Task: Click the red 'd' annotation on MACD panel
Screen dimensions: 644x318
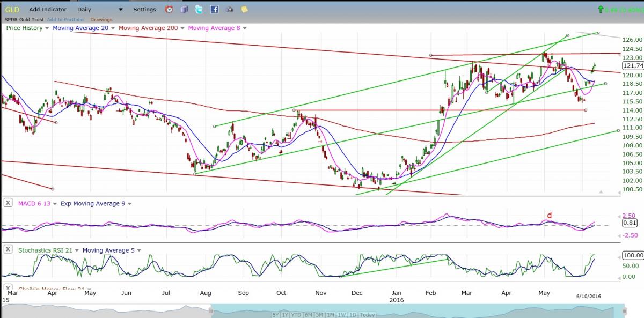Action: [x=549, y=216]
